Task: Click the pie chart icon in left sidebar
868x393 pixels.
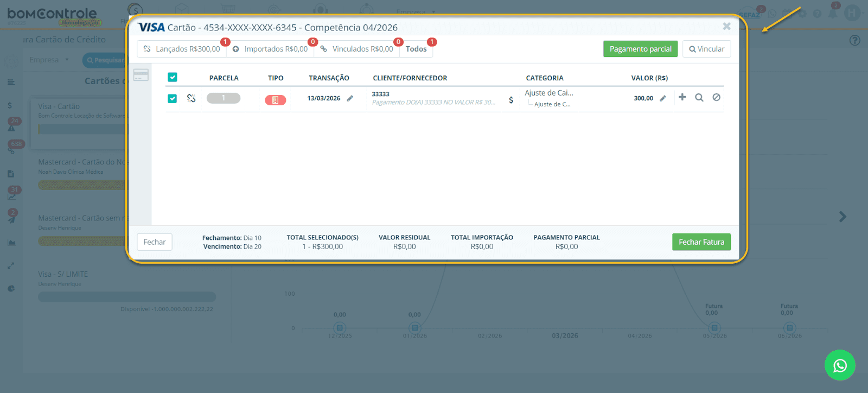Action: 11,288
